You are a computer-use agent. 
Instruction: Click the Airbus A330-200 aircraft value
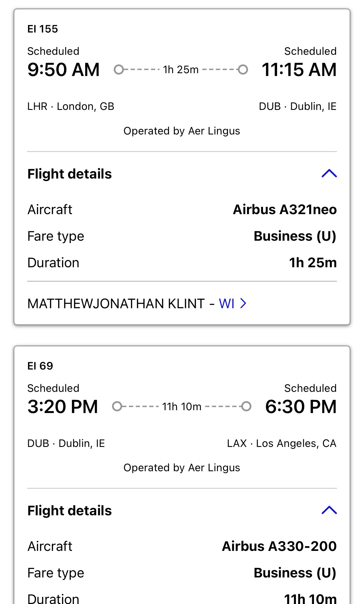(279, 546)
